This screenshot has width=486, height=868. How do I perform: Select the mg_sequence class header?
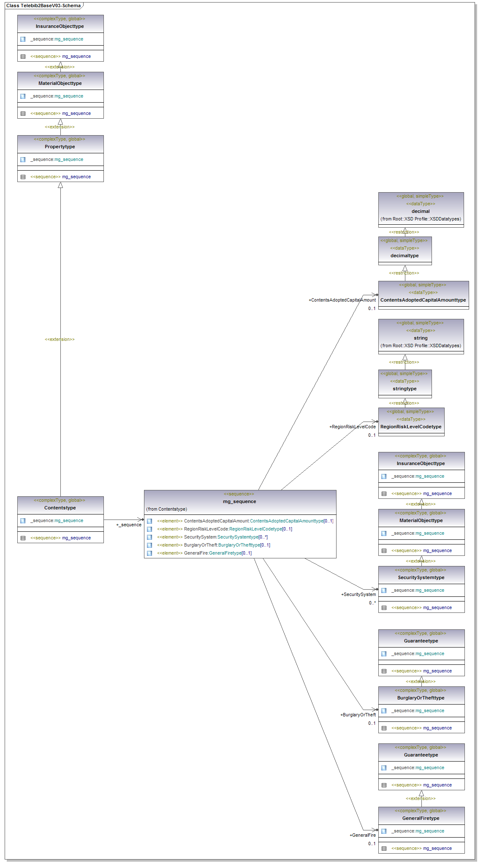pyautogui.click(x=240, y=501)
